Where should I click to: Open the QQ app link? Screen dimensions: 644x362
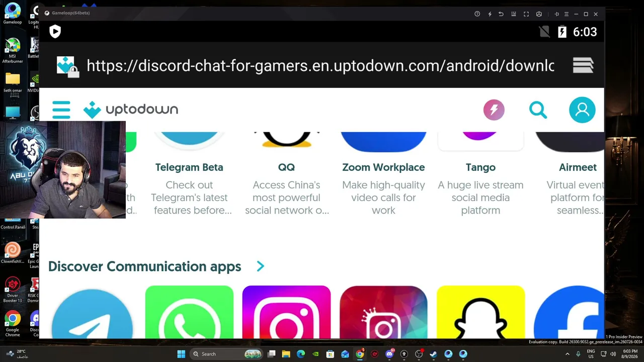(x=286, y=167)
